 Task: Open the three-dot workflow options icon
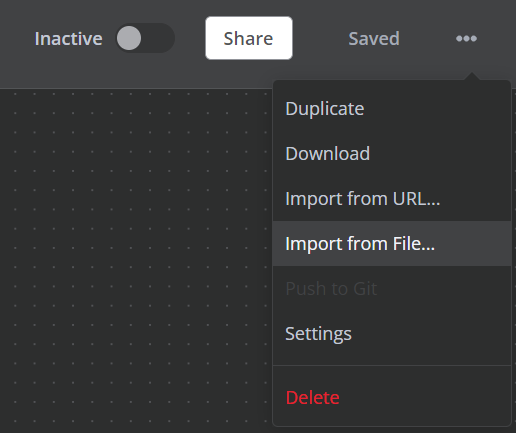466,38
